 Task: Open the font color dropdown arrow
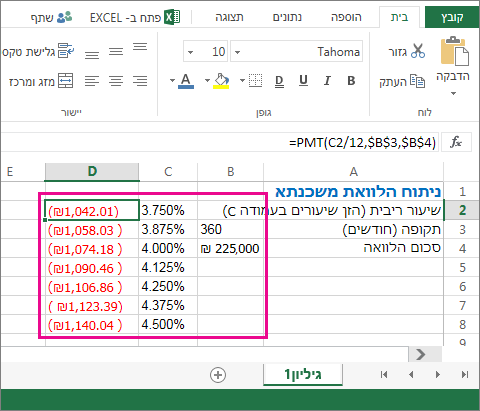pyautogui.click(x=172, y=80)
